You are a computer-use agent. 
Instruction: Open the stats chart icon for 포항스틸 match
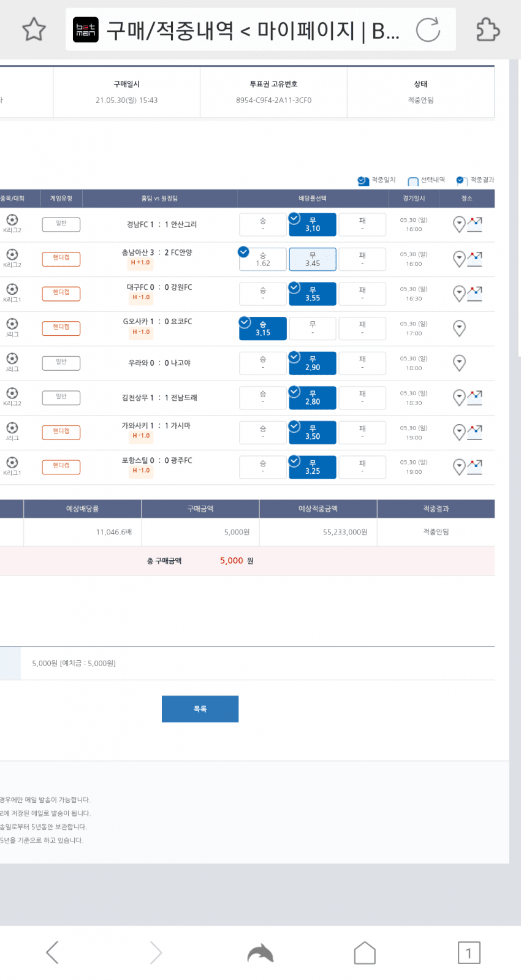(x=474, y=467)
